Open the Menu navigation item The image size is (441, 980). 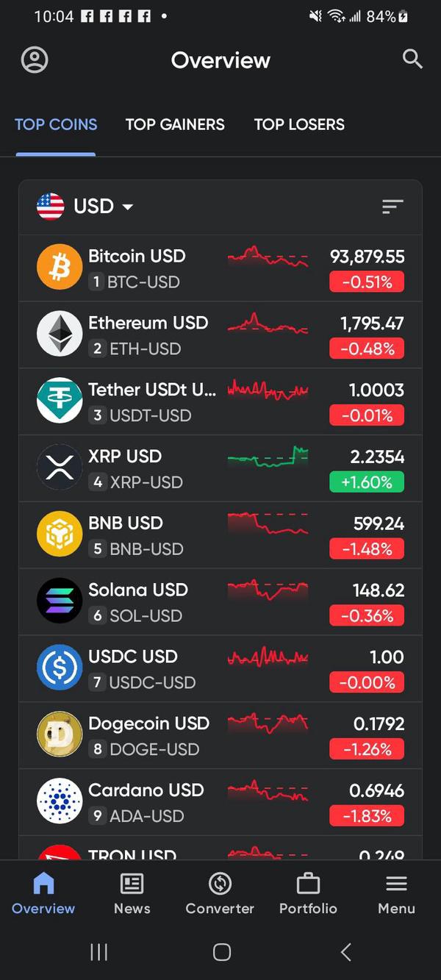[396, 893]
